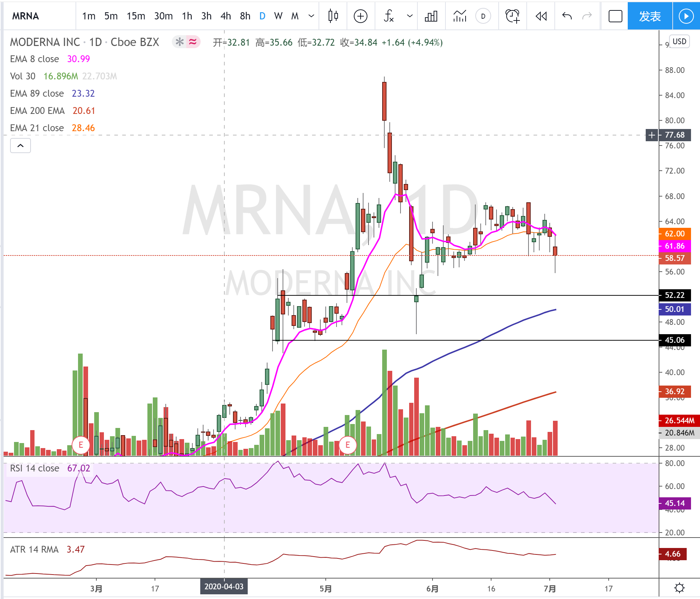Collapse the indicator legend with caret
This screenshot has width=700, height=599.
[x=20, y=146]
